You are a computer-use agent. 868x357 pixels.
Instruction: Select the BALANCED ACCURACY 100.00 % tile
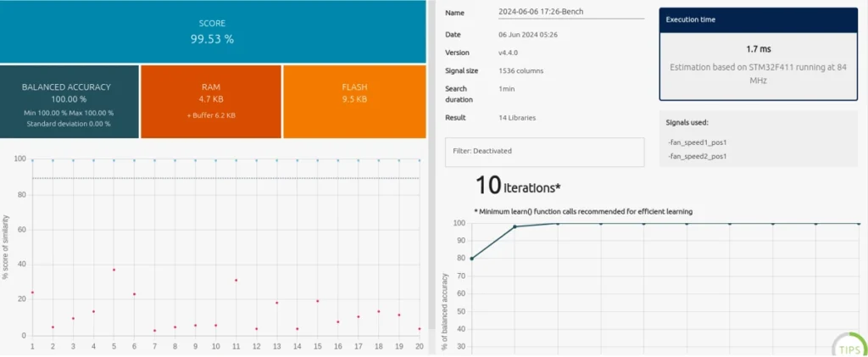(x=70, y=102)
